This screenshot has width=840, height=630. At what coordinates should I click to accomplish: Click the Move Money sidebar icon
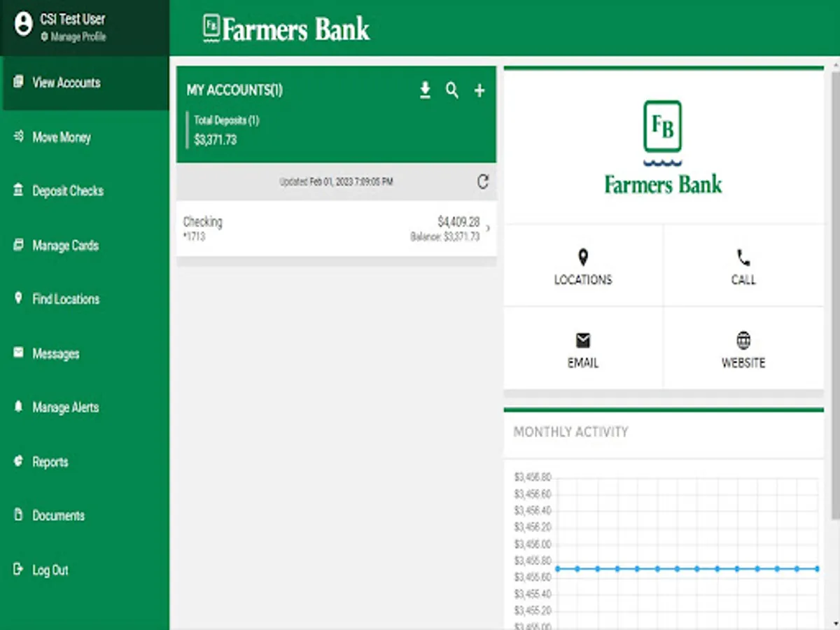pyautogui.click(x=18, y=136)
